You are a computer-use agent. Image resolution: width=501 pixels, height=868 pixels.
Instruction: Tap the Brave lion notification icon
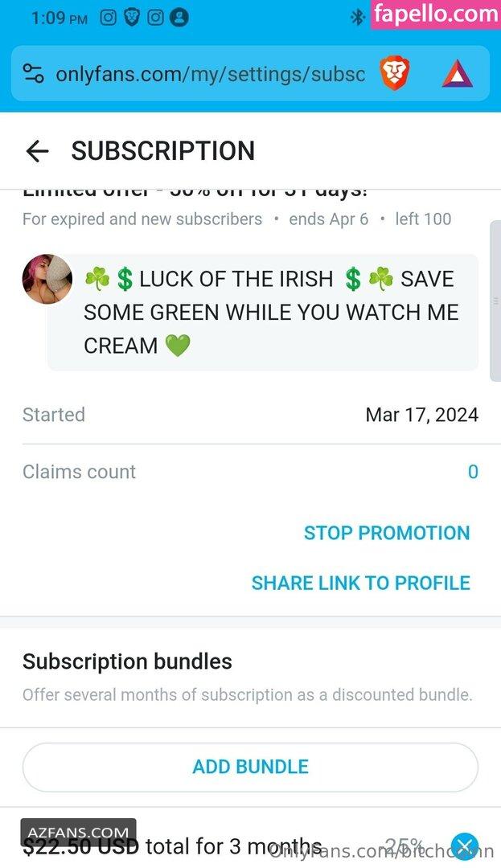click(132, 18)
